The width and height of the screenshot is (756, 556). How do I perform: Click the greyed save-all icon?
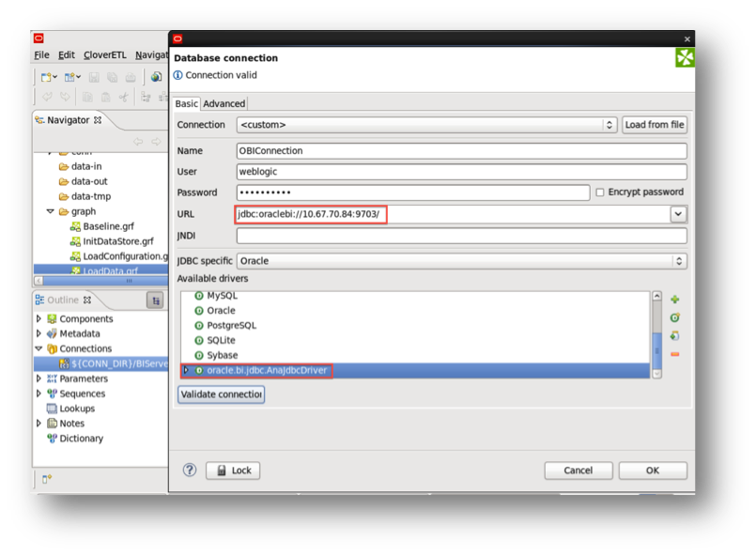click(113, 77)
